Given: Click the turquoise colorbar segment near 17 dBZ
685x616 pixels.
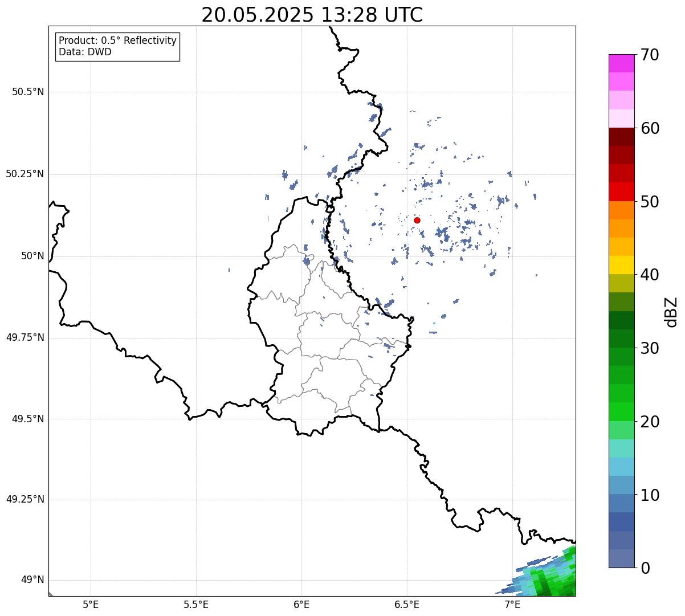Looking at the screenshot, I should 621,448.
